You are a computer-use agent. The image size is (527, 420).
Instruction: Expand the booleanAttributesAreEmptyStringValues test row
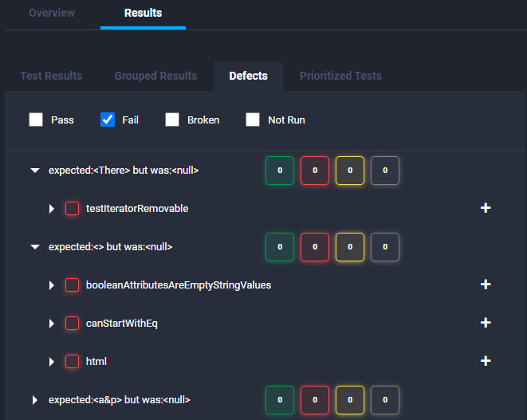(x=51, y=285)
